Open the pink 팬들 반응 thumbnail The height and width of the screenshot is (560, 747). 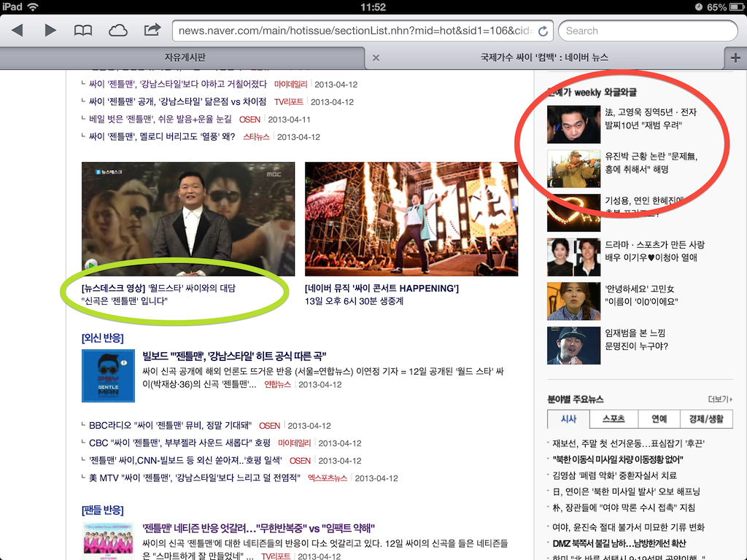tap(108, 541)
